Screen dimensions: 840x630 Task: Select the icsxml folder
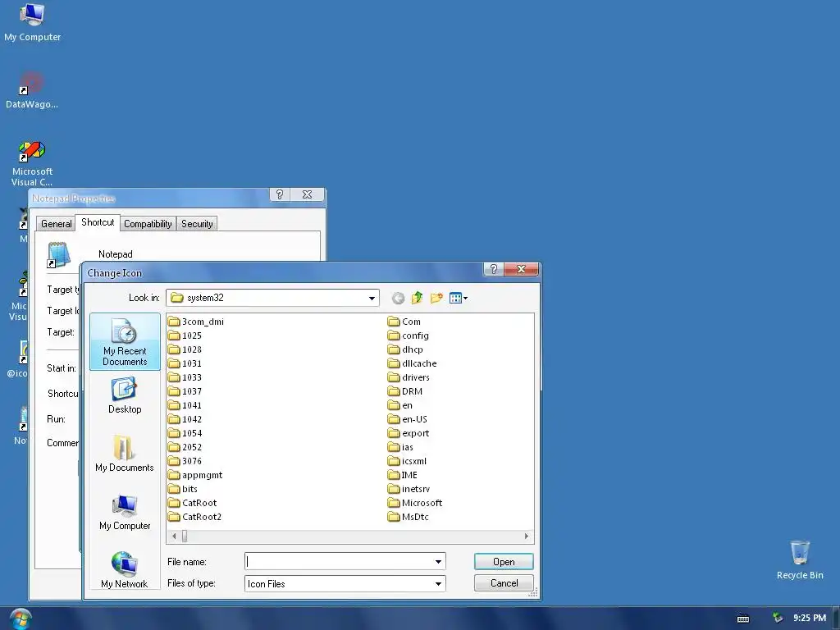click(407, 461)
